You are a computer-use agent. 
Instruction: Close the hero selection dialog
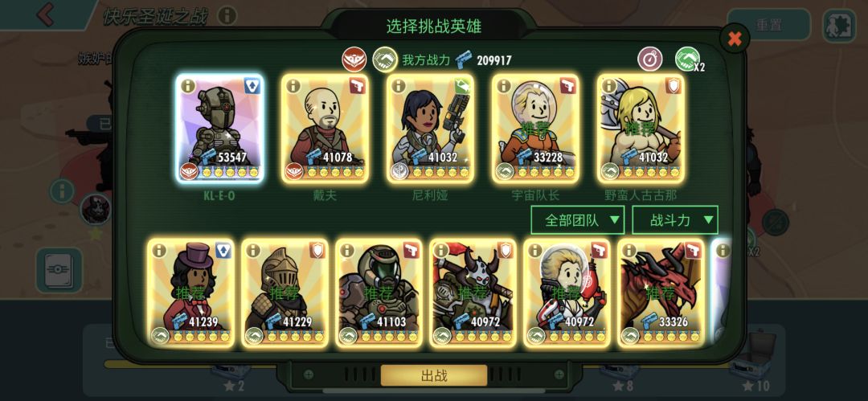[735, 39]
